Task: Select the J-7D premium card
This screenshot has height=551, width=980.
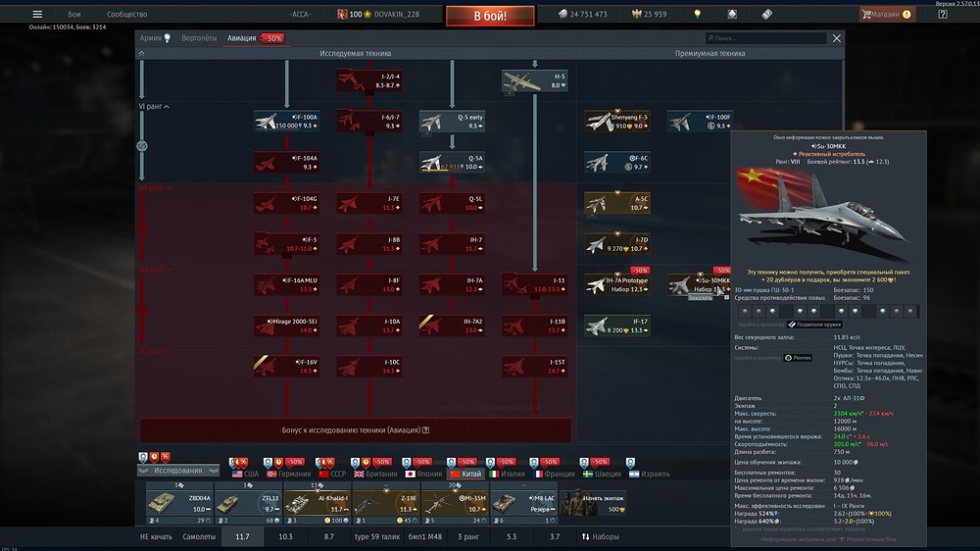Action: click(x=616, y=244)
